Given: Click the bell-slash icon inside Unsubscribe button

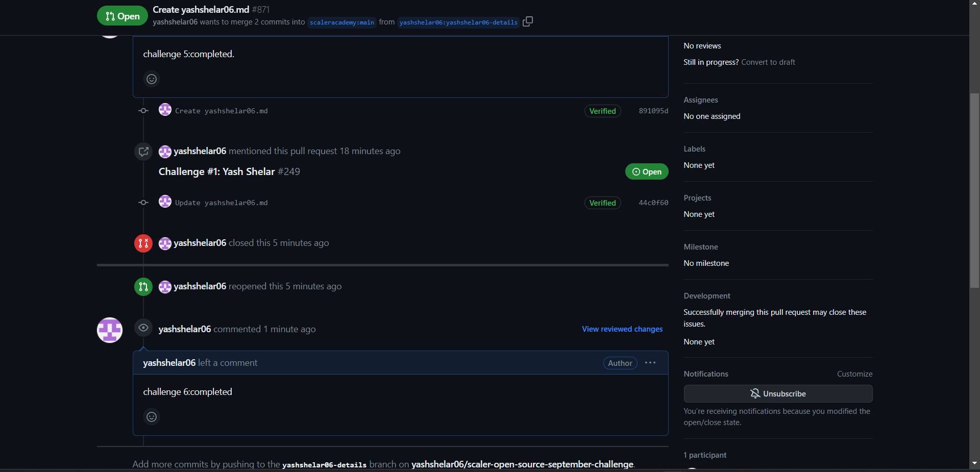Looking at the screenshot, I should pyautogui.click(x=755, y=393).
